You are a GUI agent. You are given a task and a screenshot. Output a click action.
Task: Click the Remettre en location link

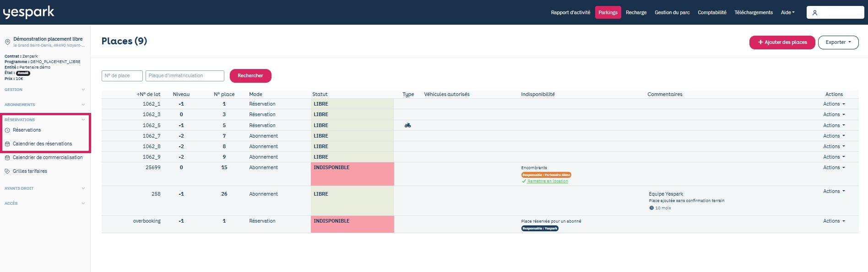click(548, 181)
